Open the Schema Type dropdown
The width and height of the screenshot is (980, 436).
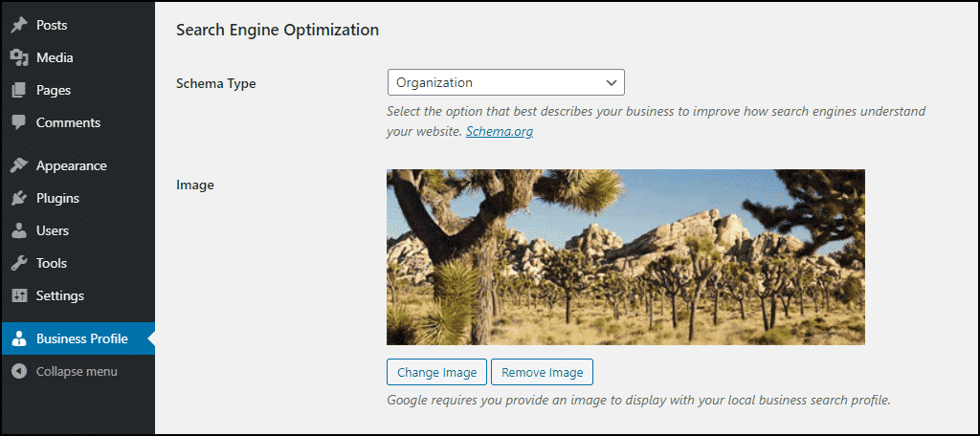click(x=505, y=82)
